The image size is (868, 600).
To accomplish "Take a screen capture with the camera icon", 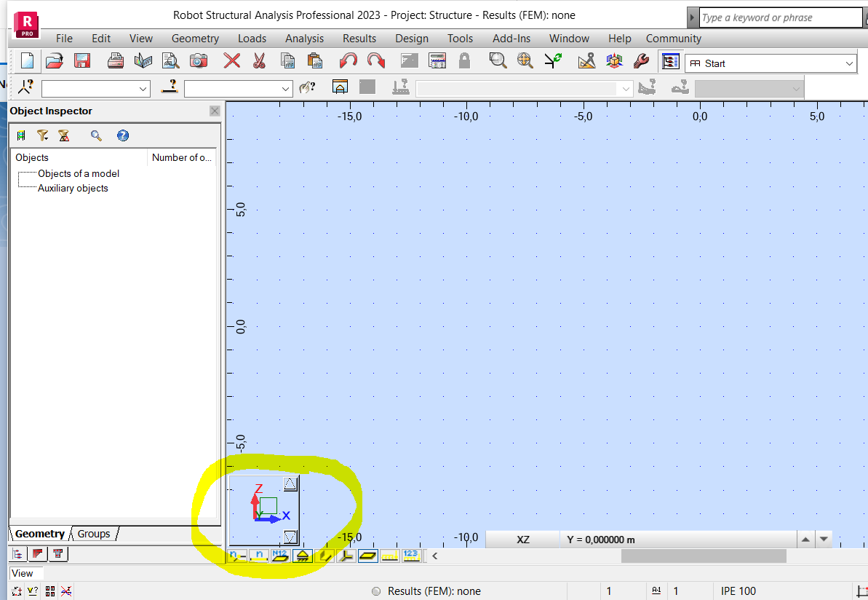I will pos(199,60).
